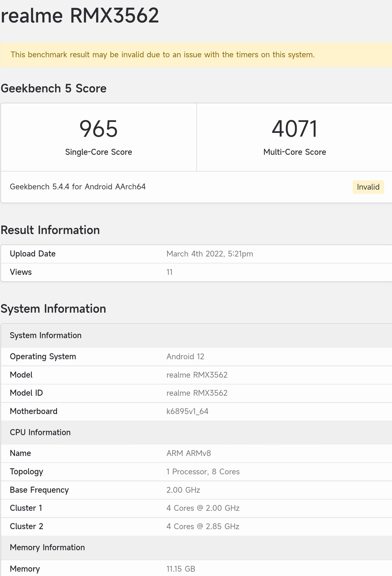Click the ARM ARMv8 CPU name value
This screenshot has width=392, height=576.
click(188, 454)
